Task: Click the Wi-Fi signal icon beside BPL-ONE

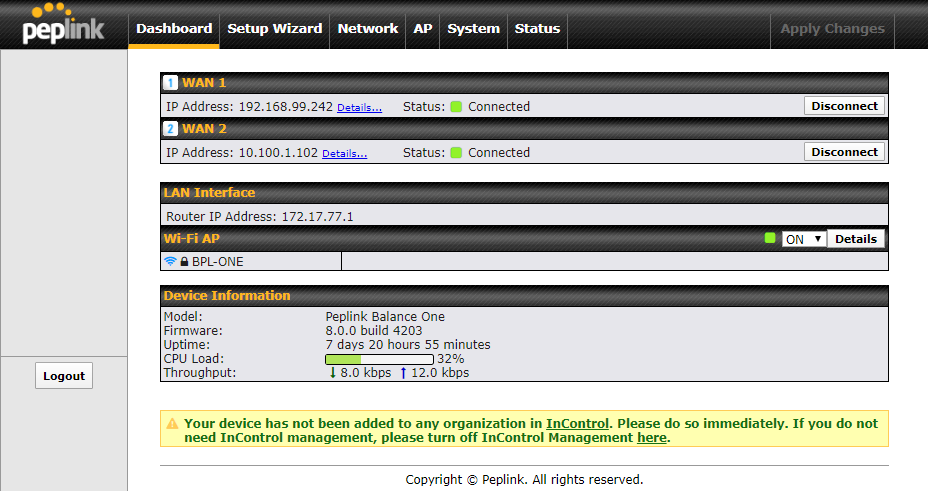Action: tap(170, 261)
